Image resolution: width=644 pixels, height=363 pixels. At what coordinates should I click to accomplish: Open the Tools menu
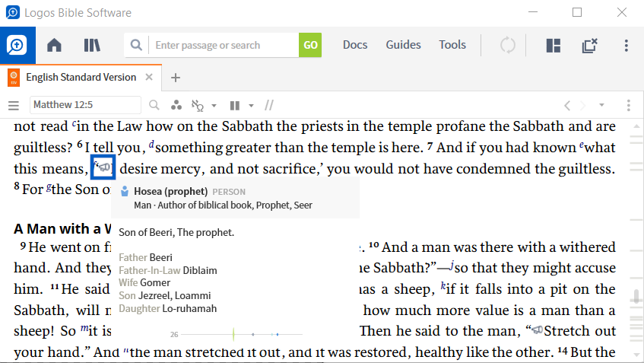pos(452,44)
